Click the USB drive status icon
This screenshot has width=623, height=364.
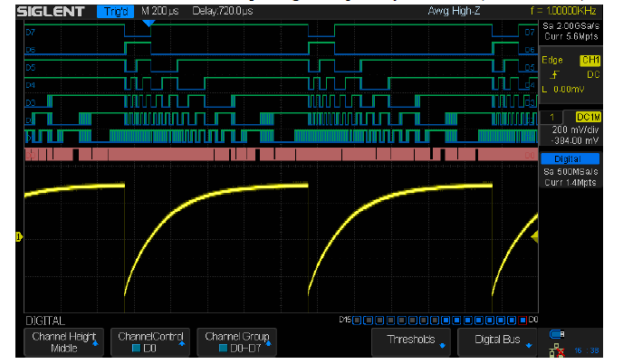click(x=557, y=334)
